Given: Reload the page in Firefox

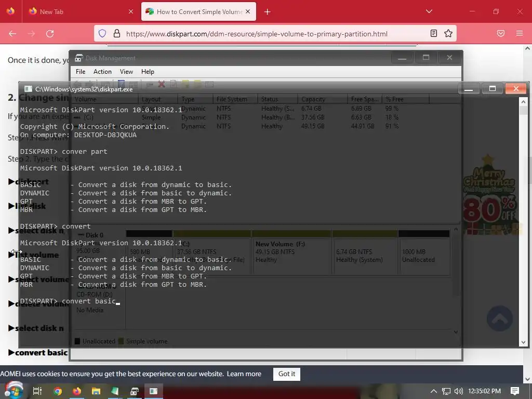Looking at the screenshot, I should [x=50, y=34].
